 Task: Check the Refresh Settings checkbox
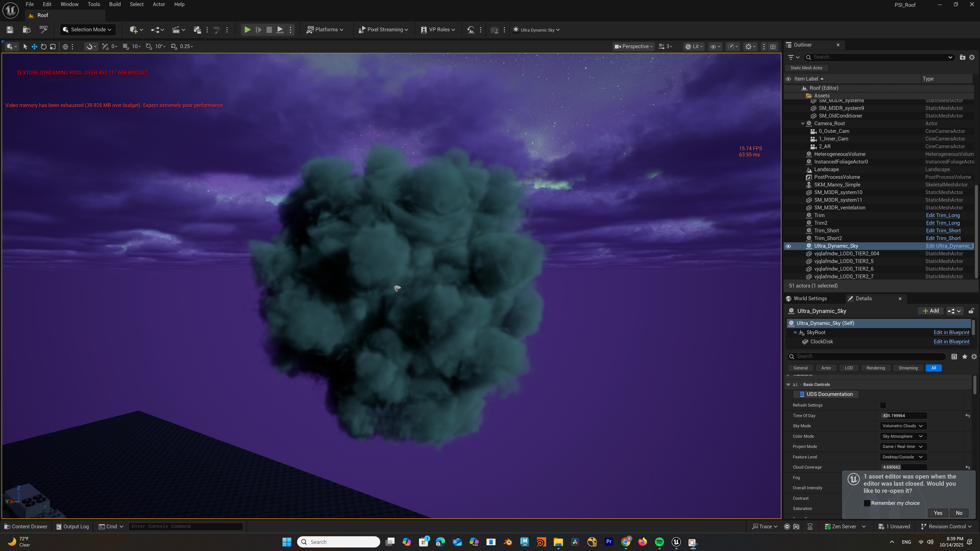click(883, 405)
